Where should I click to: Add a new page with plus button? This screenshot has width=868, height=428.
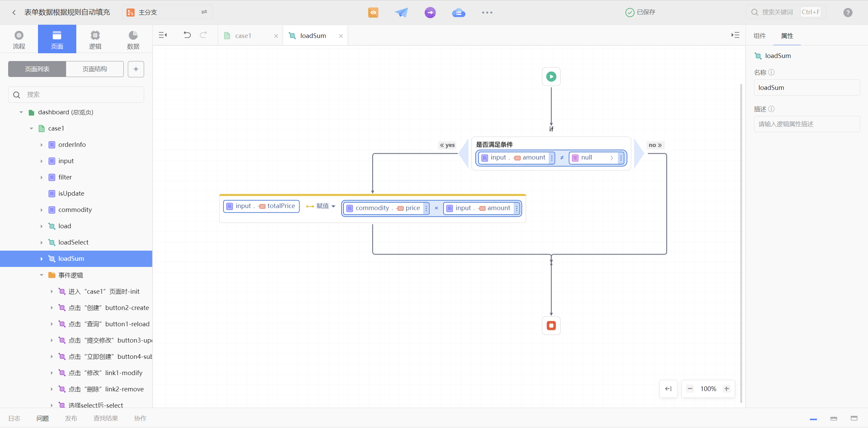coord(136,69)
